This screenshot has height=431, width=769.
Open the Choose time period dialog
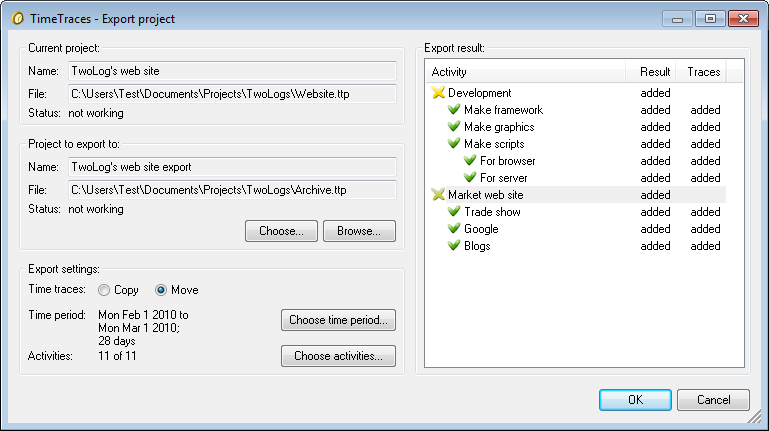(x=338, y=320)
